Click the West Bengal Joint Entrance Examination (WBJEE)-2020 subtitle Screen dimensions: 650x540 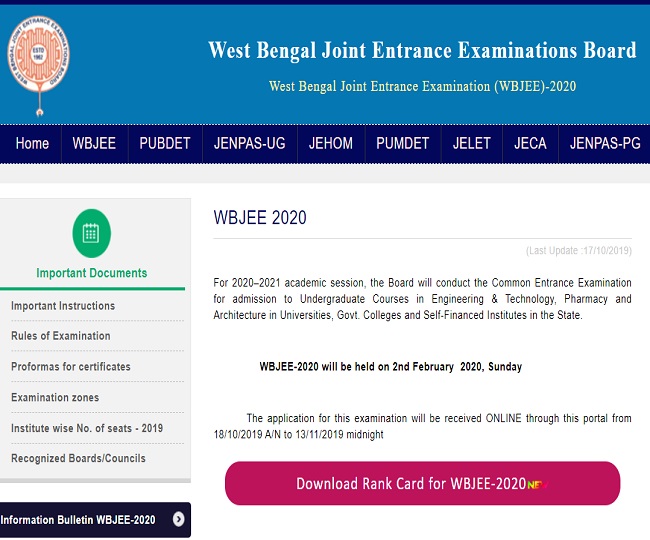pos(422,86)
